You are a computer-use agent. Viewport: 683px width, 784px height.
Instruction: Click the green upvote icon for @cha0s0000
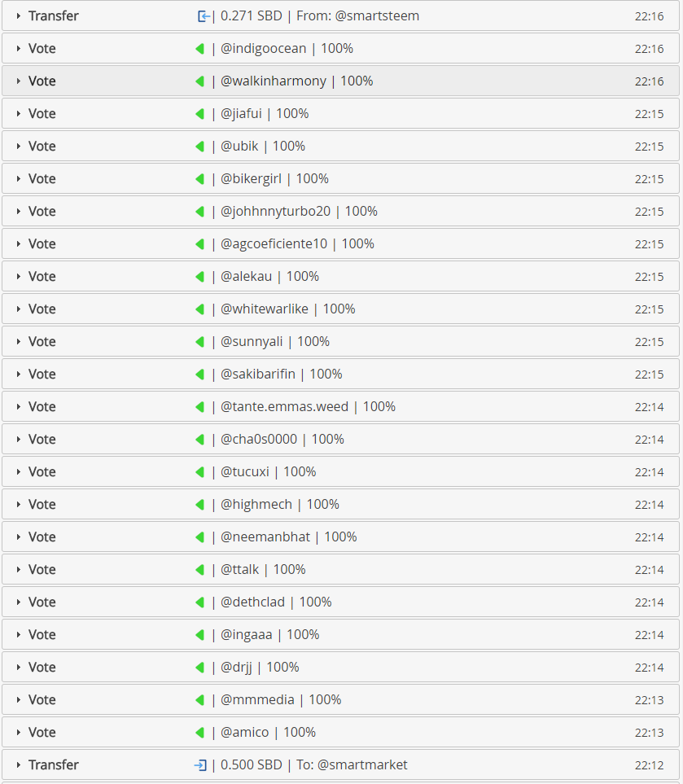coord(200,439)
